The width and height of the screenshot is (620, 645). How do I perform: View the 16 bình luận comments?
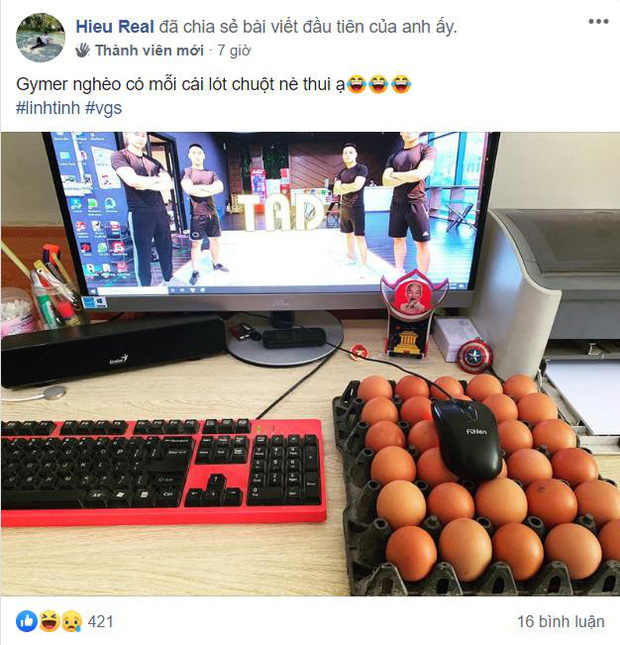(561, 622)
